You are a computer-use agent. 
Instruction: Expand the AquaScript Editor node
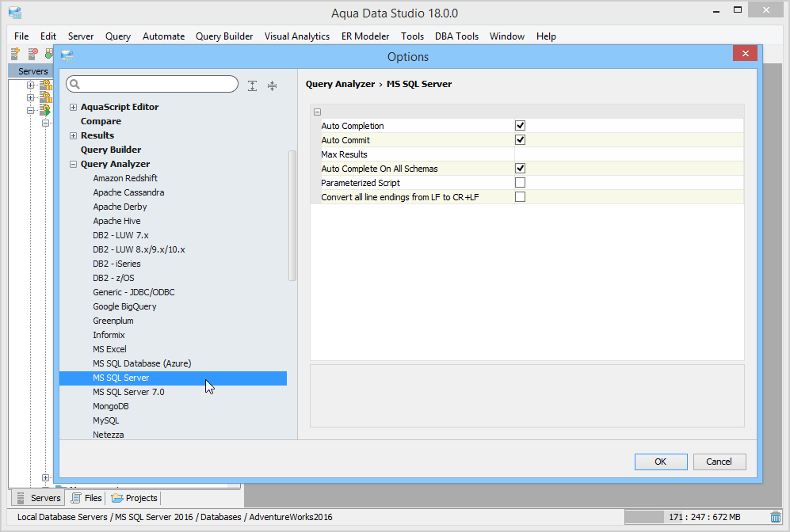click(x=73, y=107)
